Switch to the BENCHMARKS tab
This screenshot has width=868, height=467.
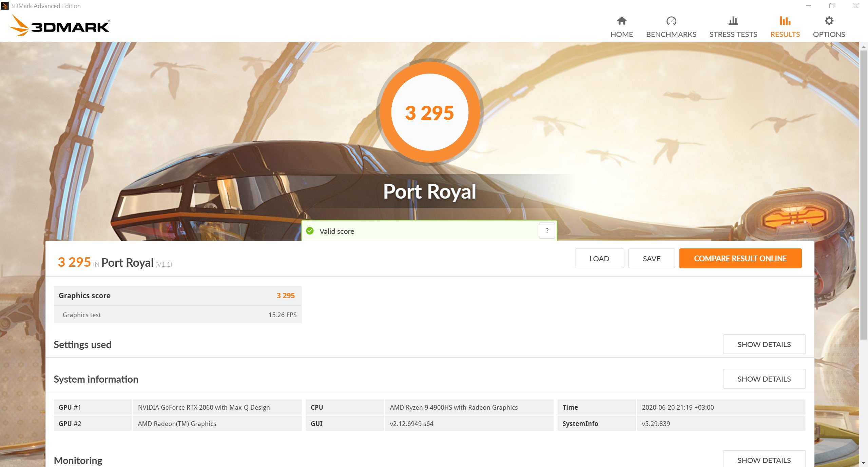point(671,26)
